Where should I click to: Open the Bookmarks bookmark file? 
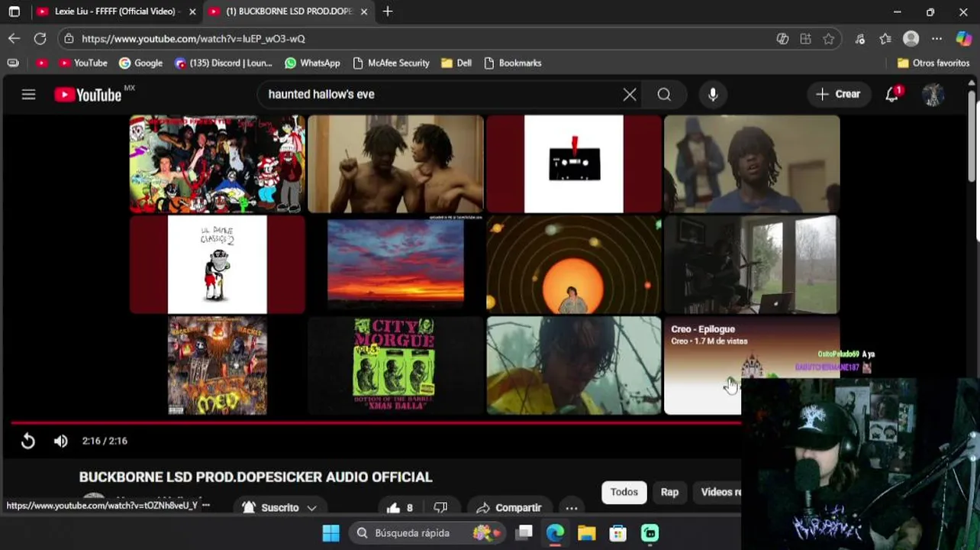coord(512,63)
